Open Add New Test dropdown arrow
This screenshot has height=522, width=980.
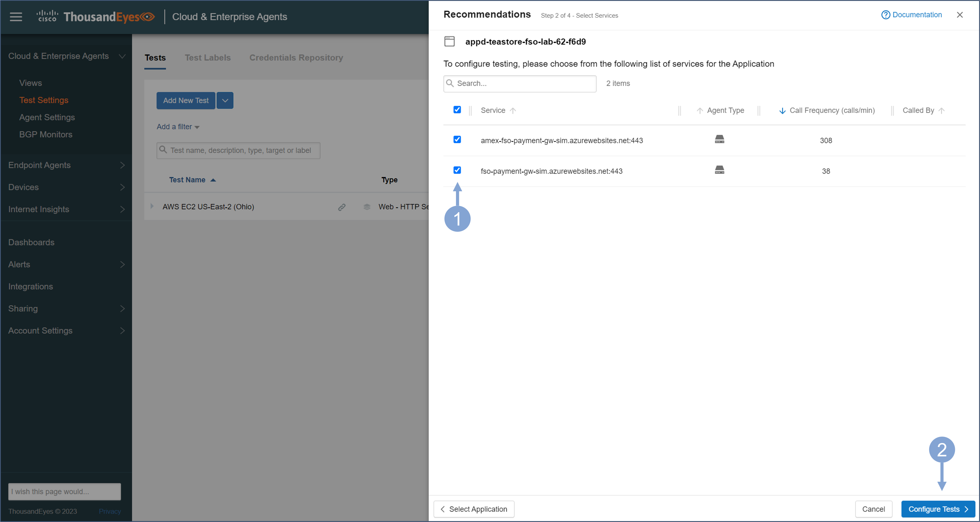(x=225, y=101)
